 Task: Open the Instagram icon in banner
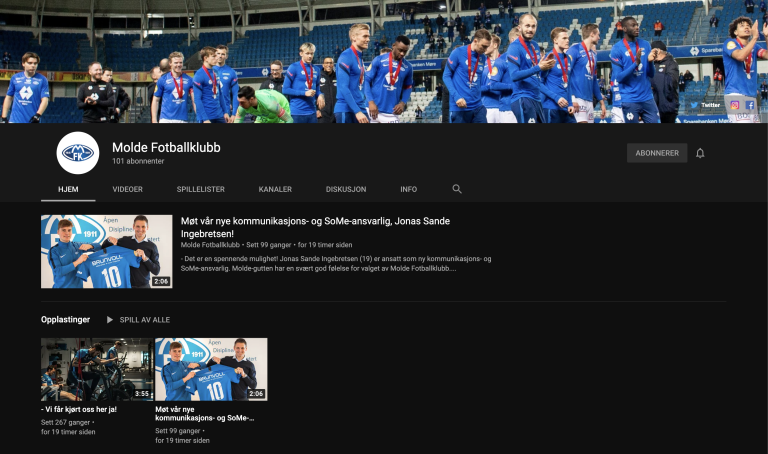(x=735, y=105)
